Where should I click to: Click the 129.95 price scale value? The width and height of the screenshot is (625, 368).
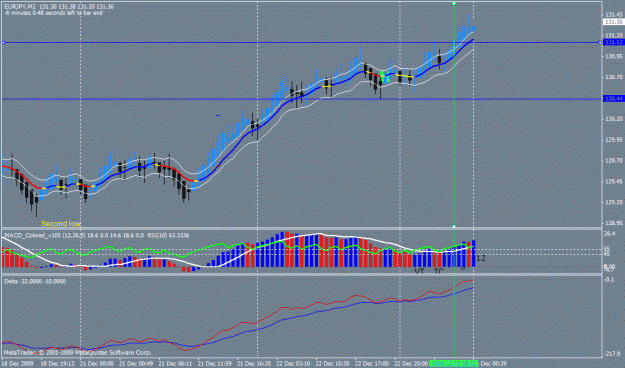pos(614,140)
